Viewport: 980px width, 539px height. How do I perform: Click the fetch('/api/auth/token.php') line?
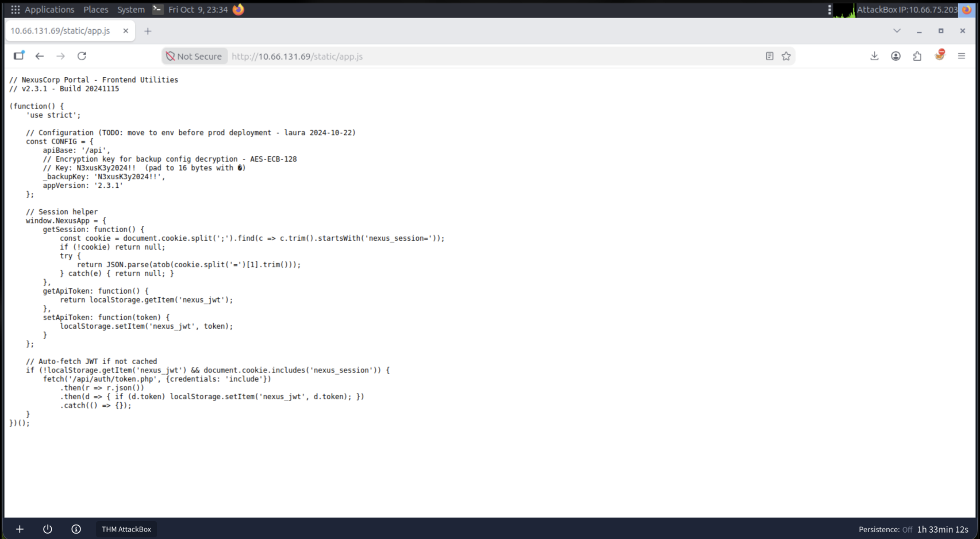point(157,379)
